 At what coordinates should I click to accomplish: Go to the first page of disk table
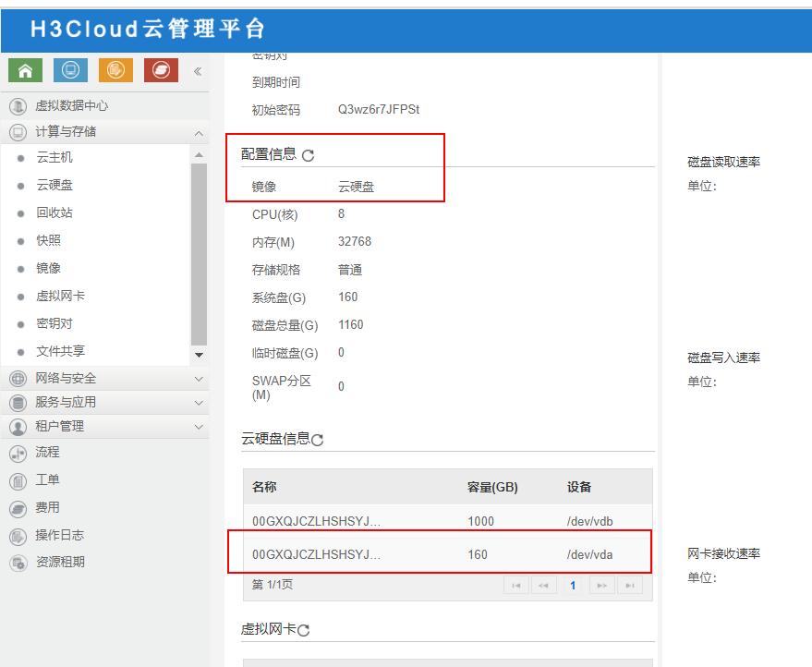coord(516,585)
